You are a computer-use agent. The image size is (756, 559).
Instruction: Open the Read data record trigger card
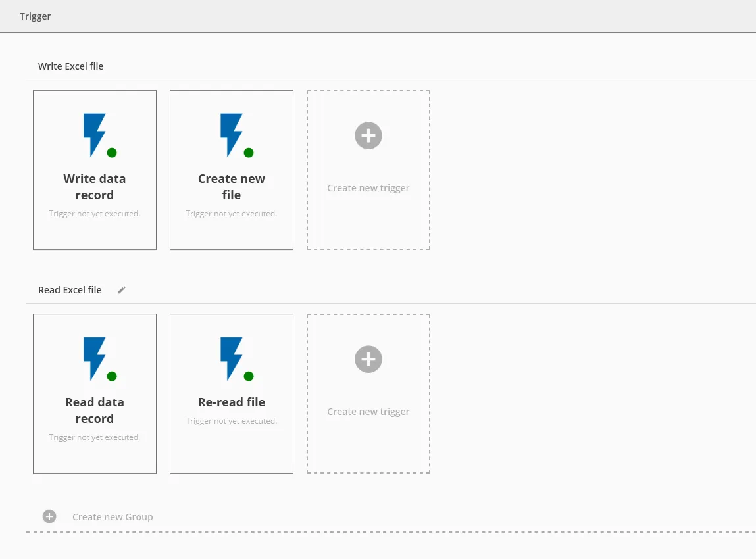click(x=95, y=394)
